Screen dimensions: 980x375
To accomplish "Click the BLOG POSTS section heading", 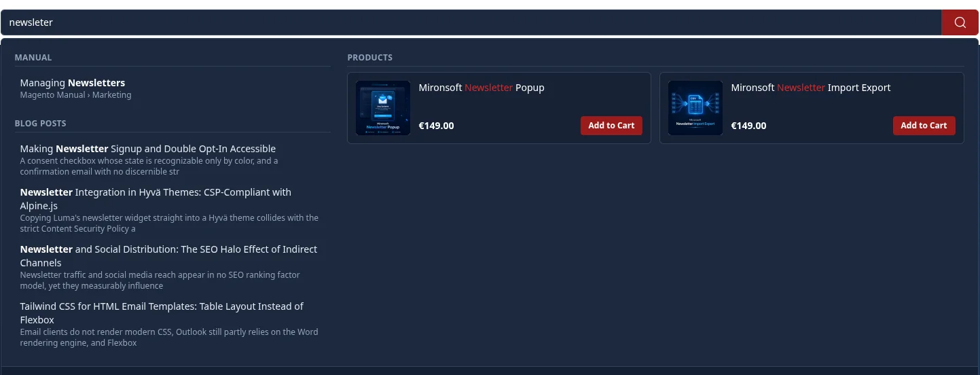I will 41,124.
